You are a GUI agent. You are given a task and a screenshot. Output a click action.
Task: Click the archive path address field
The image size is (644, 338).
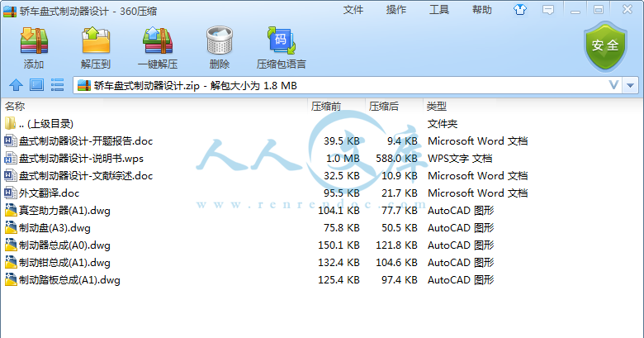coord(348,85)
